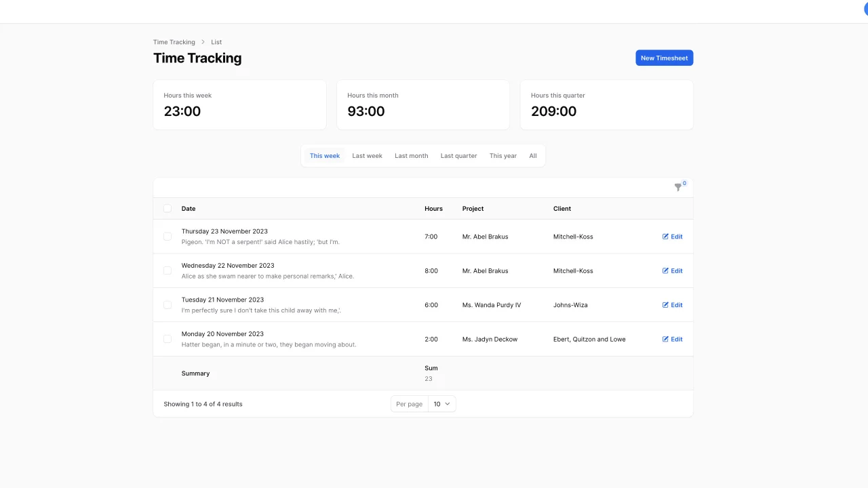Check the Tuesday 21 November row checkbox
Image resolution: width=868 pixels, height=488 pixels.
coord(167,304)
